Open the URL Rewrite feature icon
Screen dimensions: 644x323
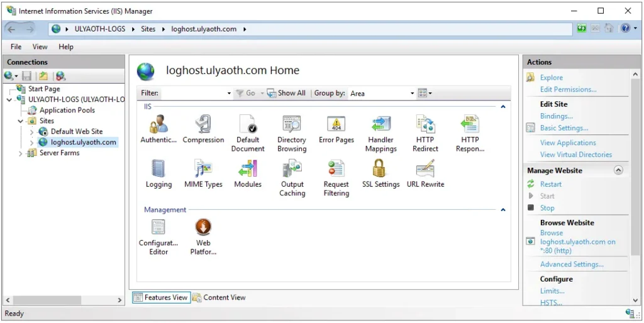click(x=425, y=173)
